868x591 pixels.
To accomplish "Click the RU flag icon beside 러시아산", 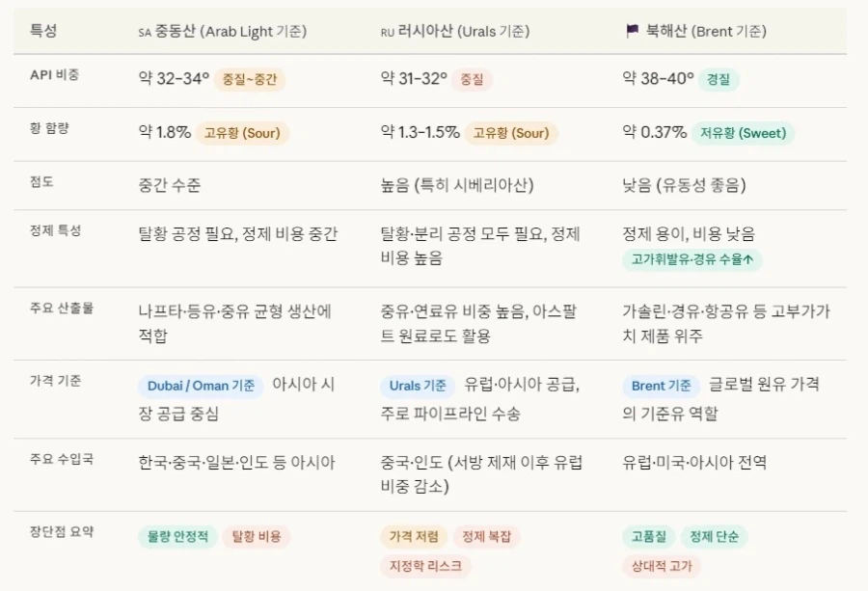I will (x=388, y=32).
